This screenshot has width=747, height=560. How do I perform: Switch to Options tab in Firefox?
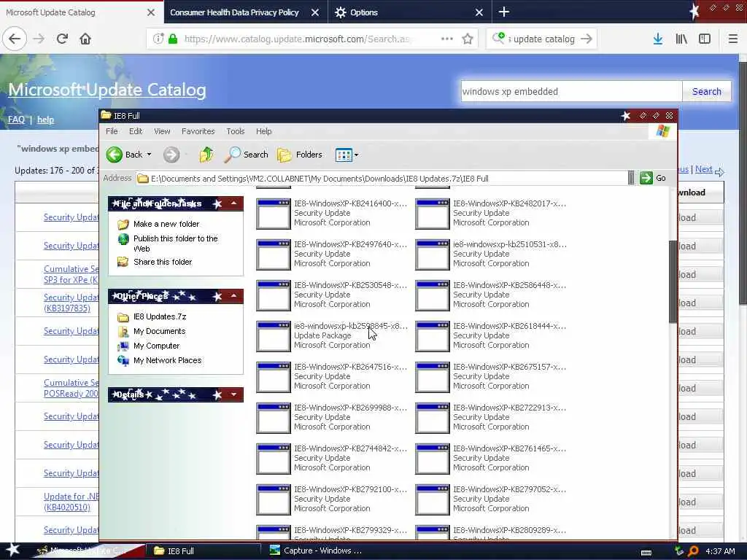(x=364, y=12)
